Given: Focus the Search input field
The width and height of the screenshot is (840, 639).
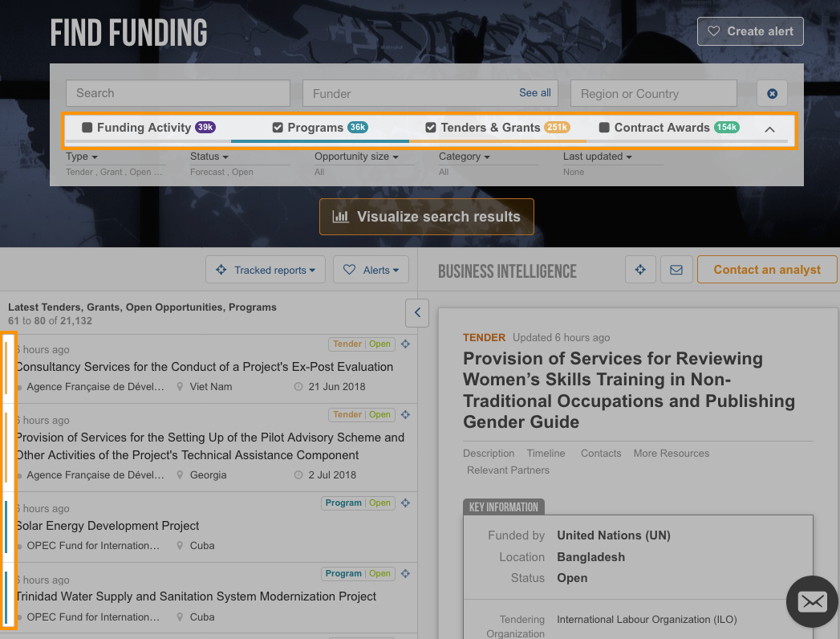Looking at the screenshot, I should click(178, 93).
